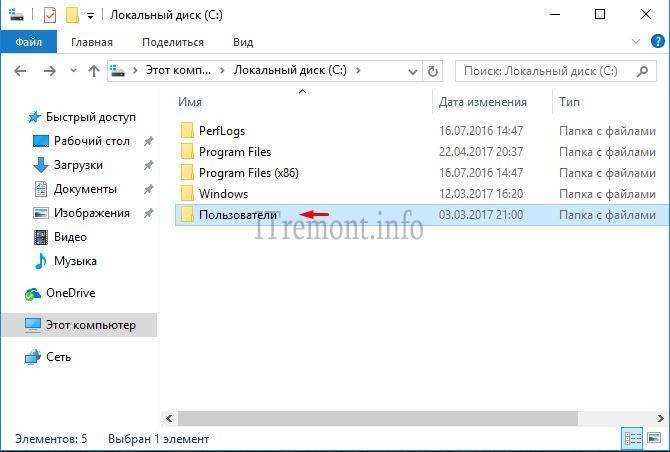Open the Customize Quick Access Toolbar dropdown arrow
The image size is (670, 452).
point(91,16)
